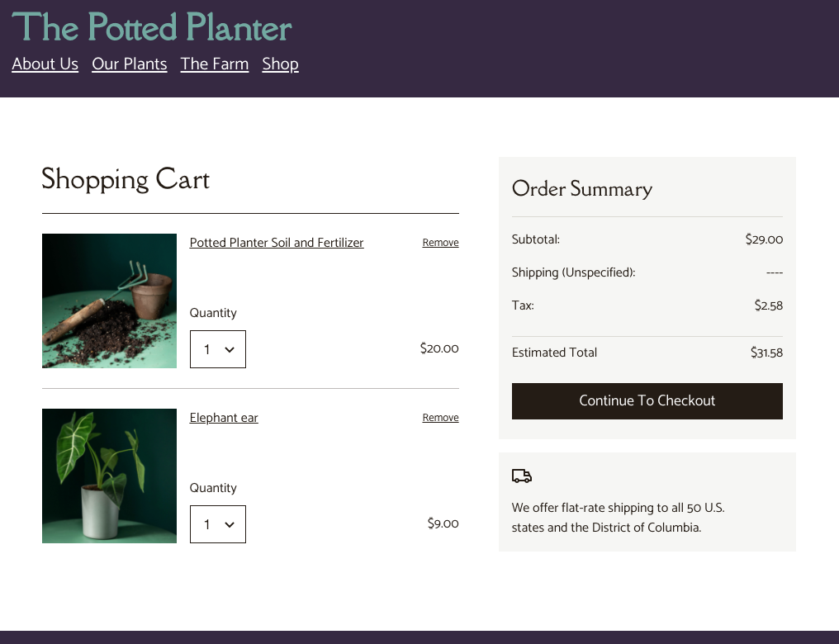Click the Estimated Total amount $31.58
The height and width of the screenshot is (644, 839).
[x=766, y=353]
